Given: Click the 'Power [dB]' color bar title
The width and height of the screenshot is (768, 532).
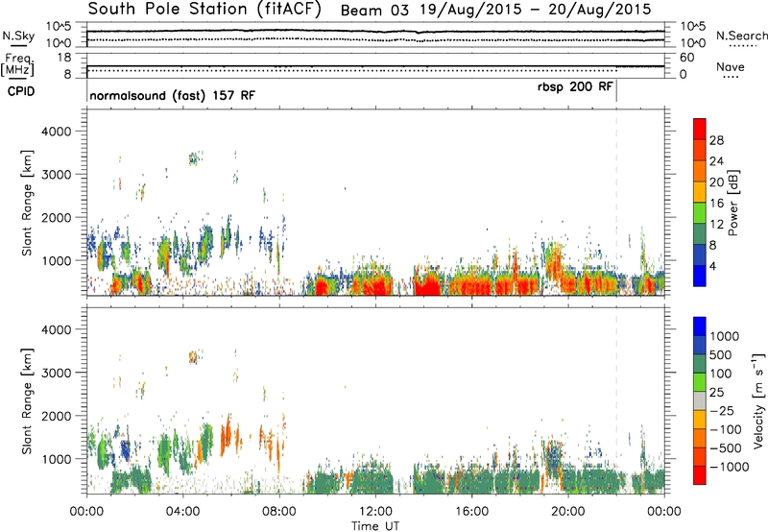Looking at the screenshot, I should coord(732,203).
